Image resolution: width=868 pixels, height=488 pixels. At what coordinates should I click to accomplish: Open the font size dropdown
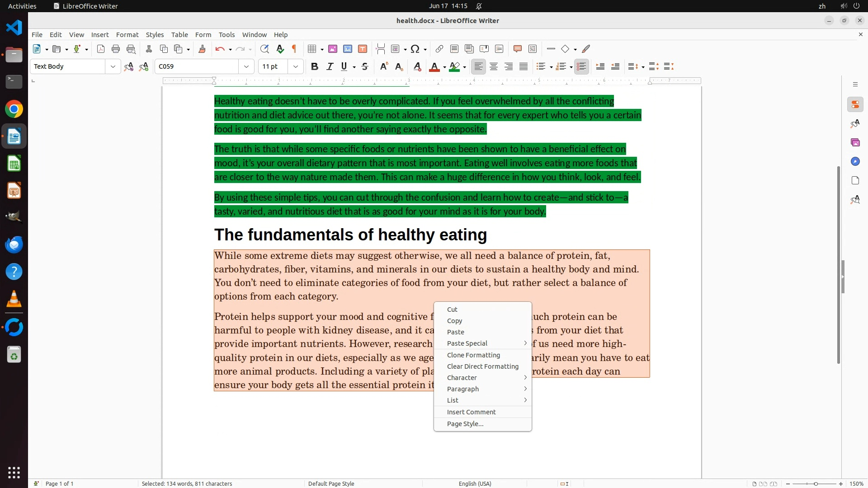click(296, 66)
